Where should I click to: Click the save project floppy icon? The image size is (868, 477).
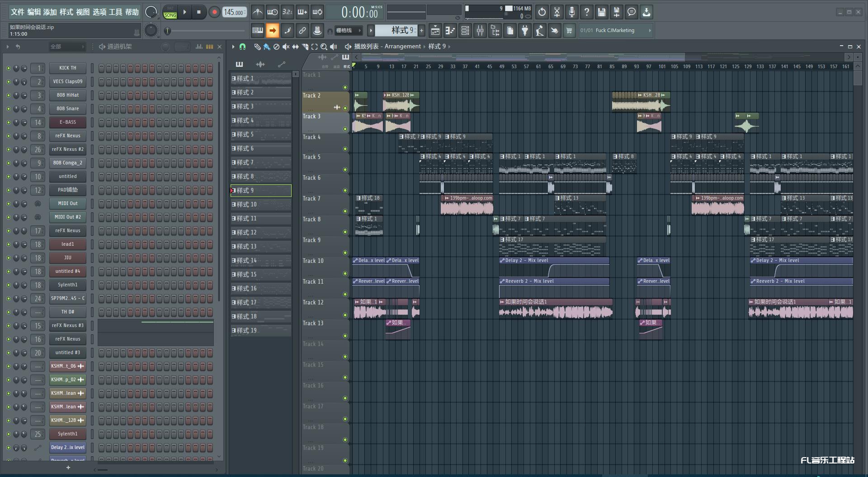[x=601, y=12]
